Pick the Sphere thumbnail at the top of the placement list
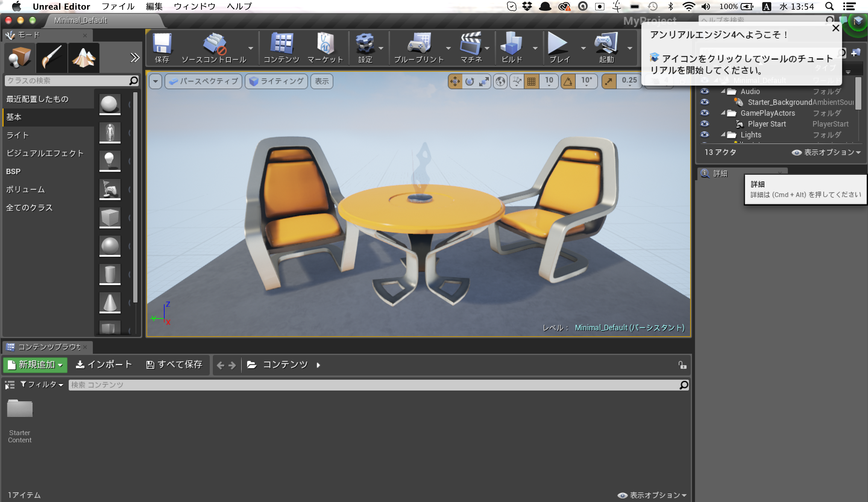 pyautogui.click(x=110, y=104)
